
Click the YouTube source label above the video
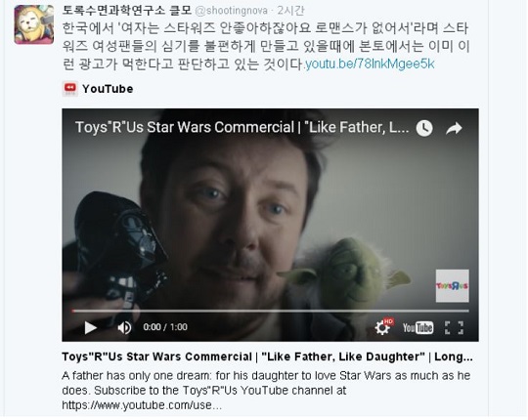tap(108, 89)
